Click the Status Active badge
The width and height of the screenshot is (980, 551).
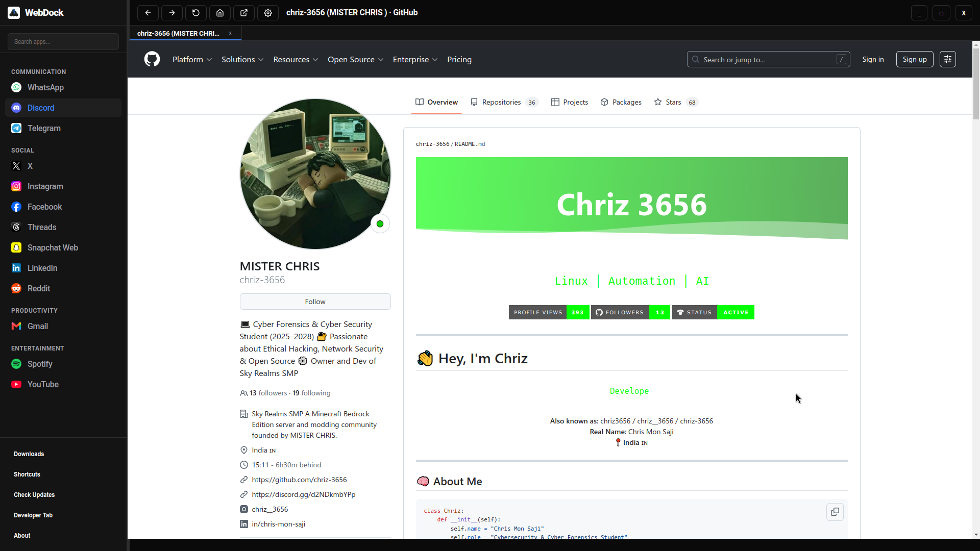[713, 312]
